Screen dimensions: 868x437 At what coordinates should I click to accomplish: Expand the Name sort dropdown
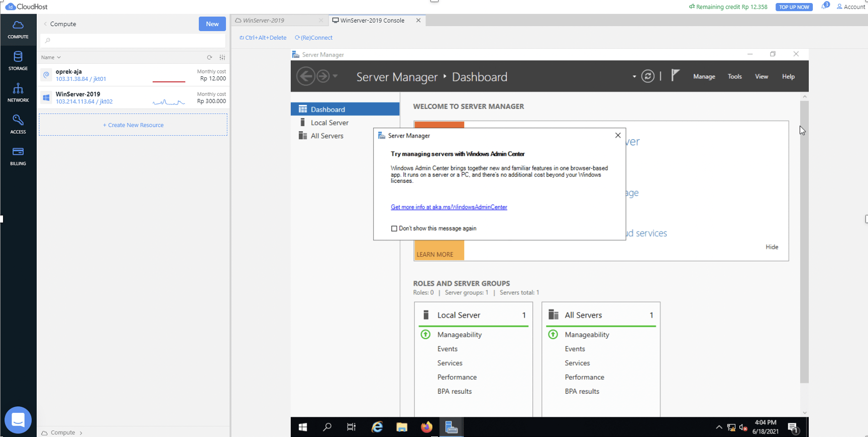(51, 57)
